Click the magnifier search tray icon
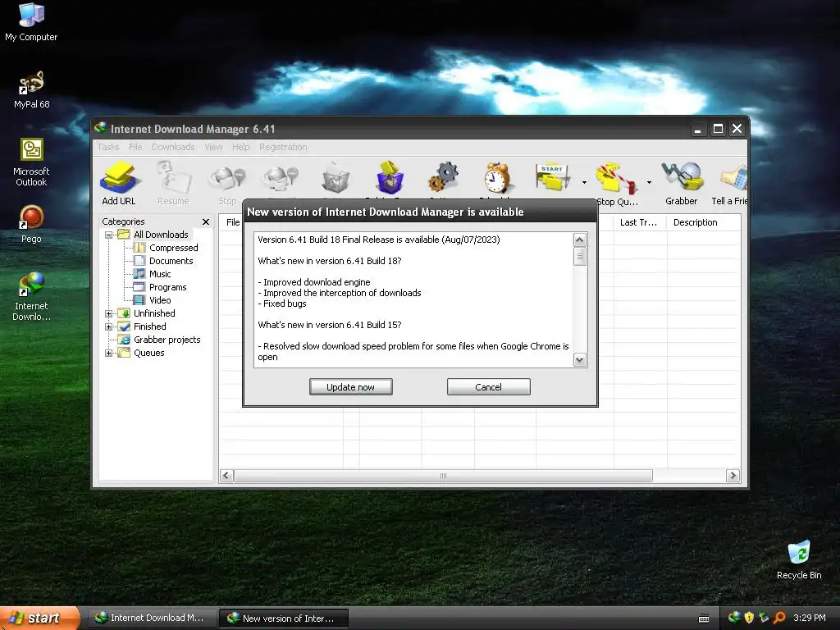 pyautogui.click(x=779, y=618)
